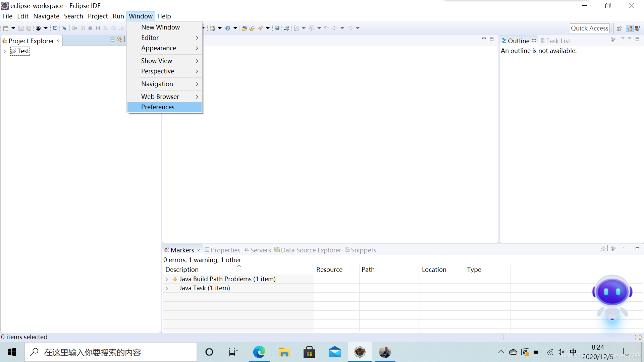Switch to the Servers tab
644x362 pixels.
click(x=258, y=250)
